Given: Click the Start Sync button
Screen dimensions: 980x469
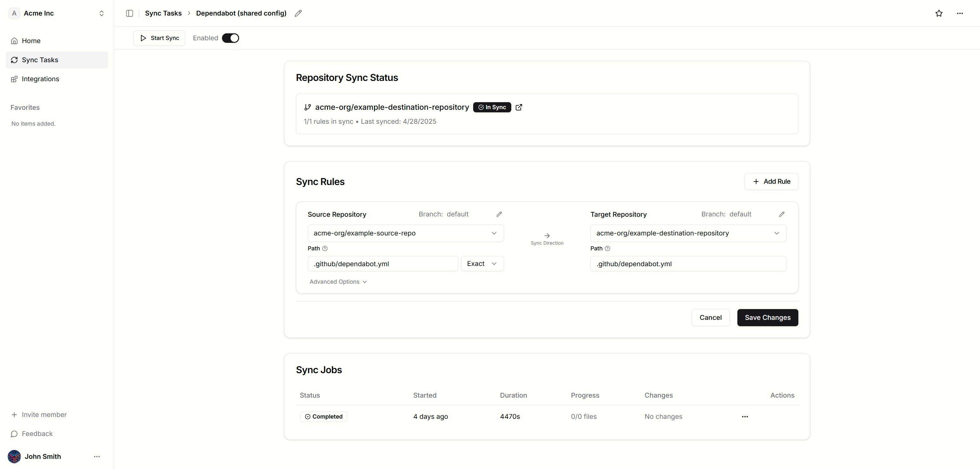Looking at the screenshot, I should pos(159,38).
